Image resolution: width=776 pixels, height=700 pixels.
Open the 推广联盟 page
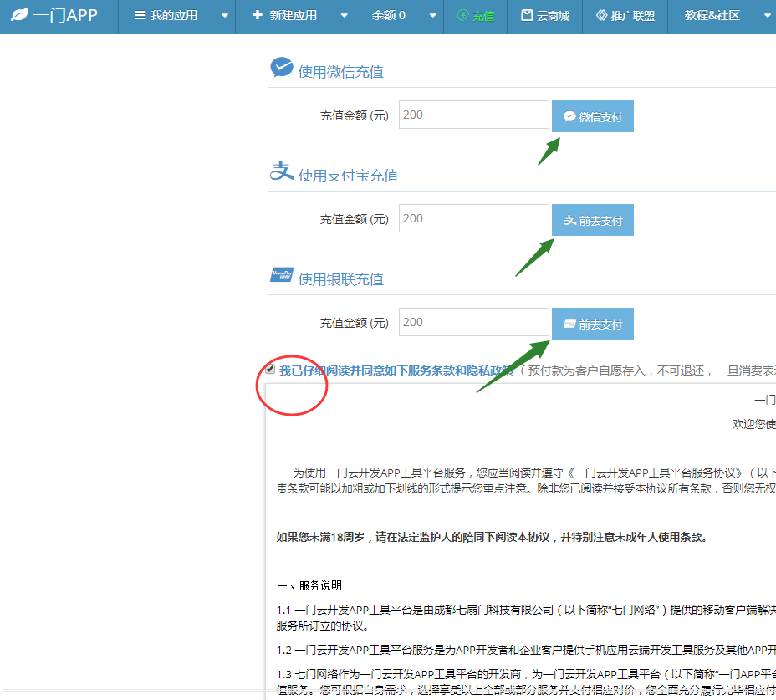coord(625,16)
